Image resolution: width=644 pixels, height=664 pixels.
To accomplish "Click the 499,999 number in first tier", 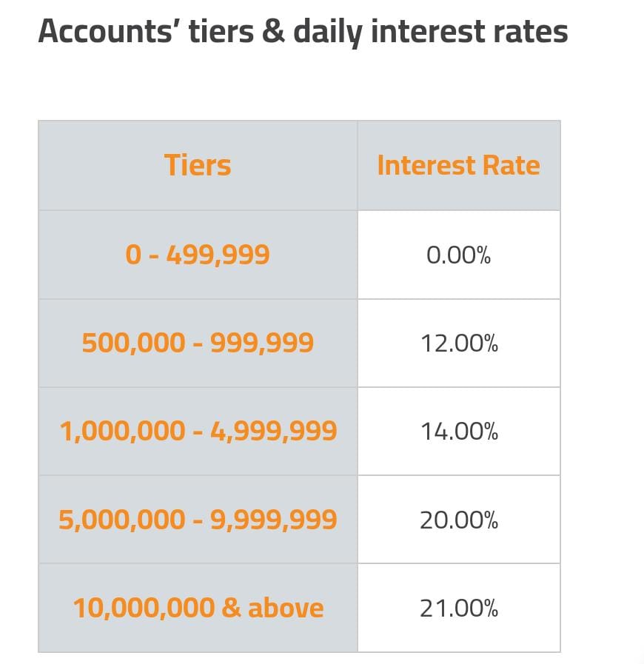I will [218, 255].
